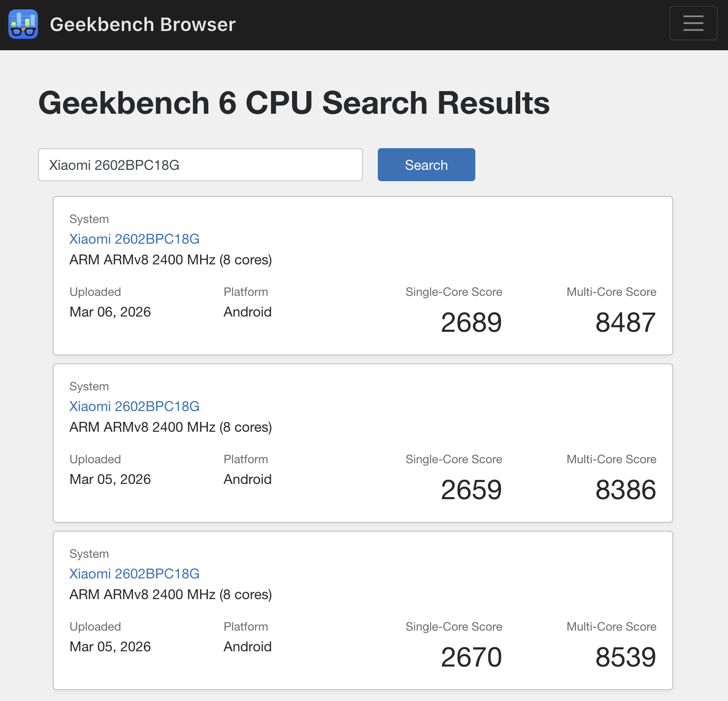Click the 2670 single-core score

pyautogui.click(x=471, y=657)
